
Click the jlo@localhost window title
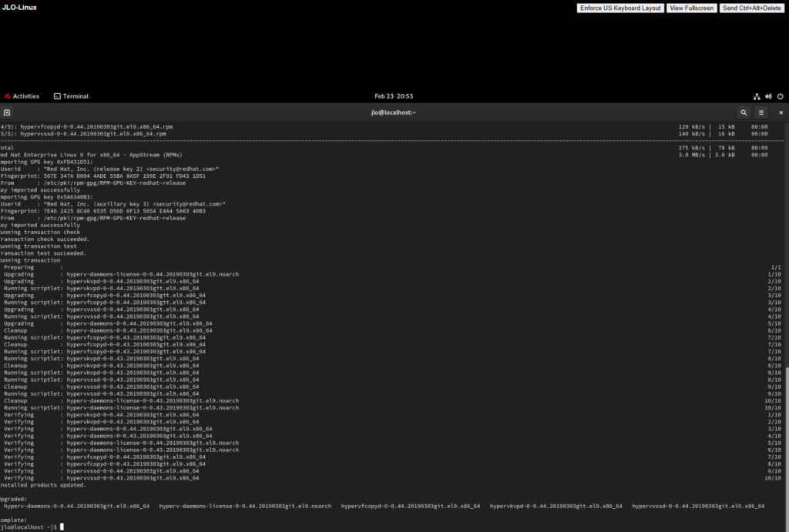pos(393,112)
